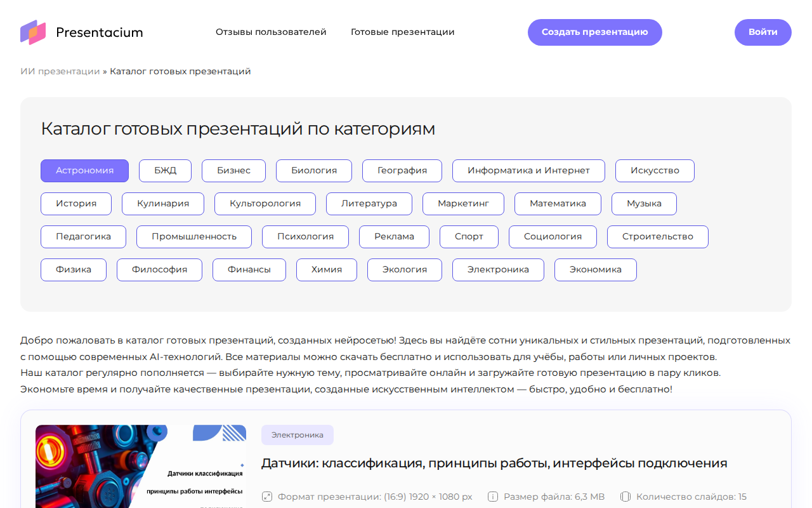Select the Химия category

(x=327, y=270)
